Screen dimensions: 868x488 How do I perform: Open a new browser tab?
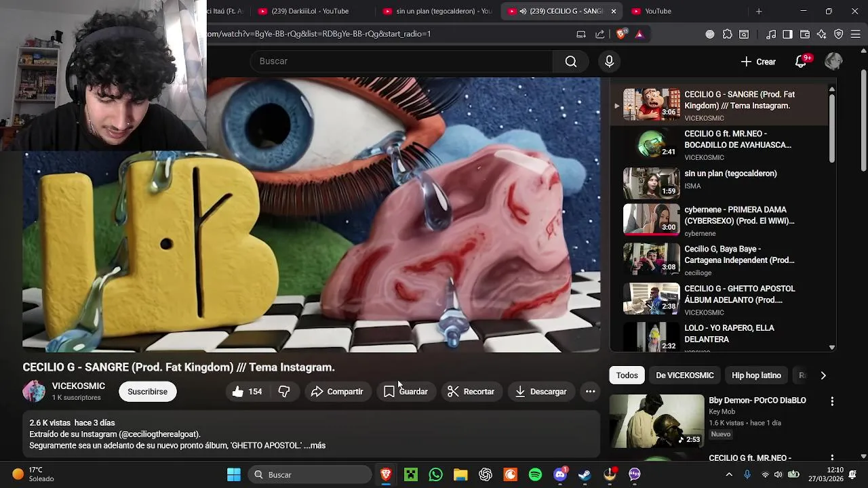click(x=759, y=11)
